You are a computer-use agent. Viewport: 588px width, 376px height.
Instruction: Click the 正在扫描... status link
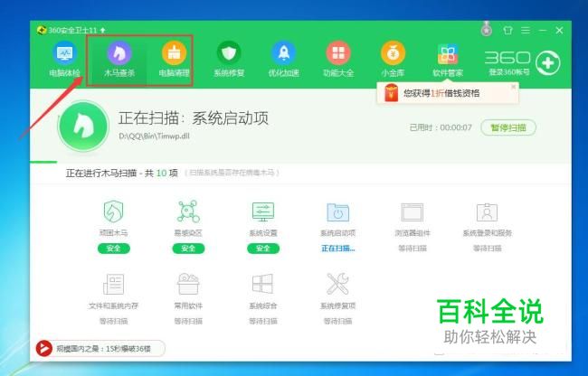338,249
